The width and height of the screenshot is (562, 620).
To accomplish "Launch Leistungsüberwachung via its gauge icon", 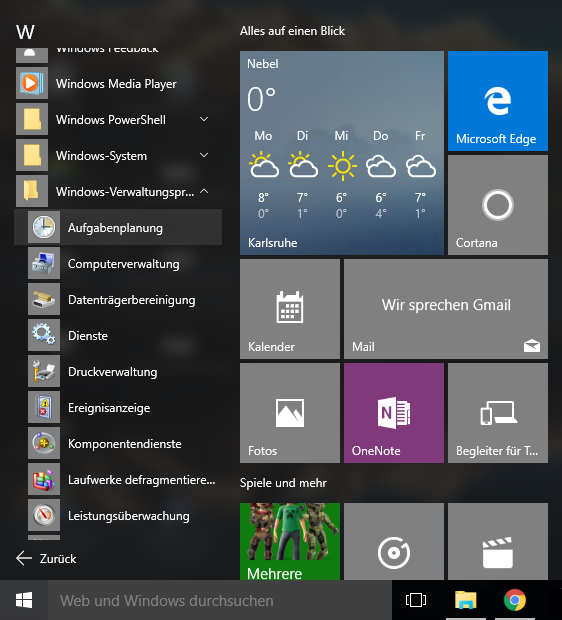I will pyautogui.click(x=44, y=515).
